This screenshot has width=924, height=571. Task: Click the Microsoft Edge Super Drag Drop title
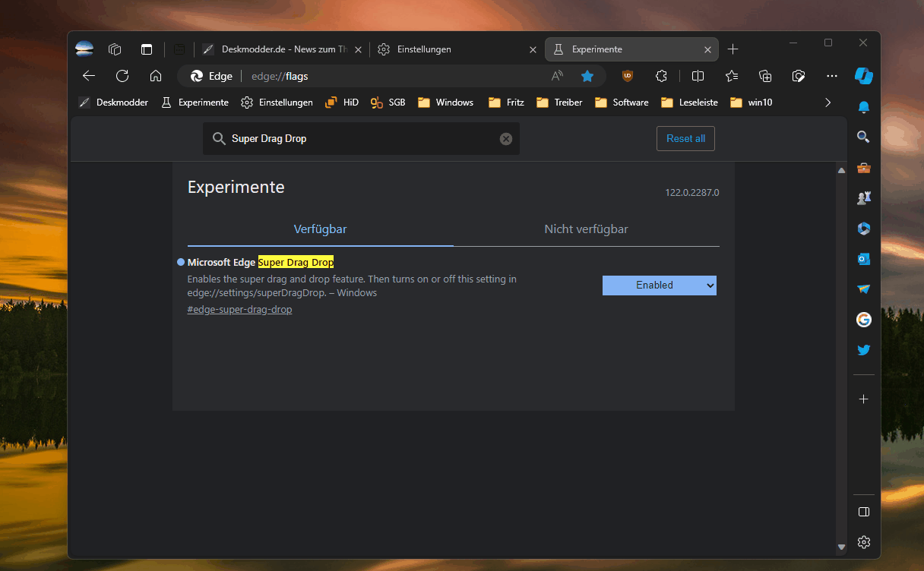pyautogui.click(x=261, y=263)
